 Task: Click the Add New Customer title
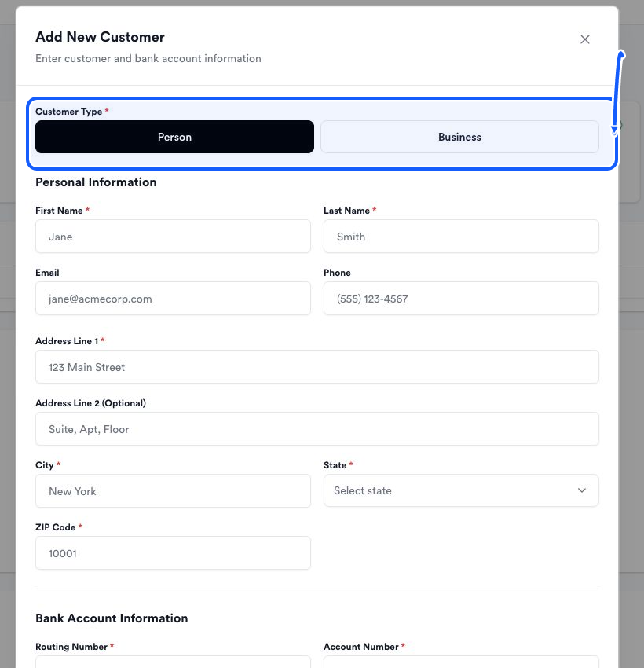tap(100, 37)
